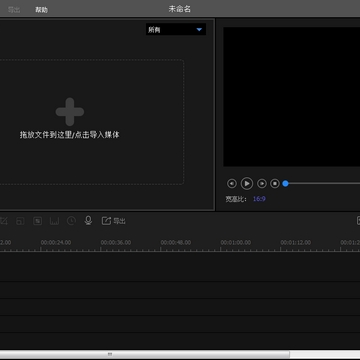The image size is (360, 360).
Task: Click the timeline ruler at 00:01:12.00
Action: pos(296,242)
